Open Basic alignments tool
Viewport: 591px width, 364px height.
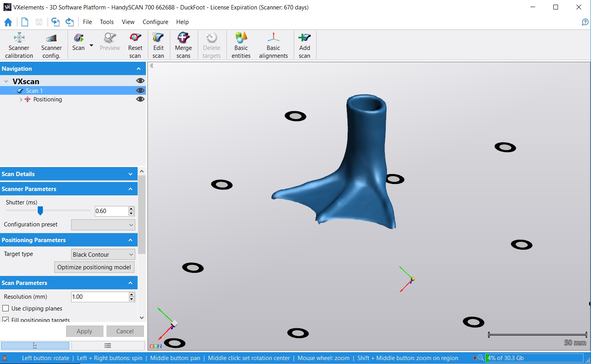tap(273, 45)
